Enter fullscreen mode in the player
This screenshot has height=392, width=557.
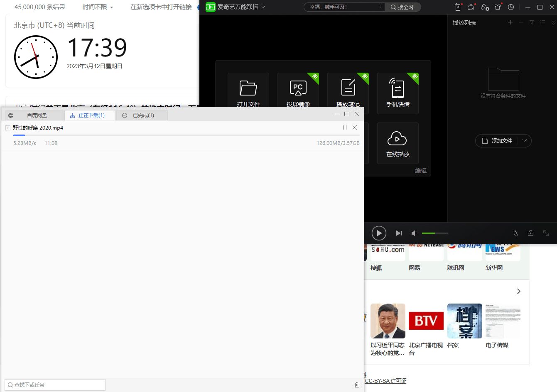(x=546, y=233)
